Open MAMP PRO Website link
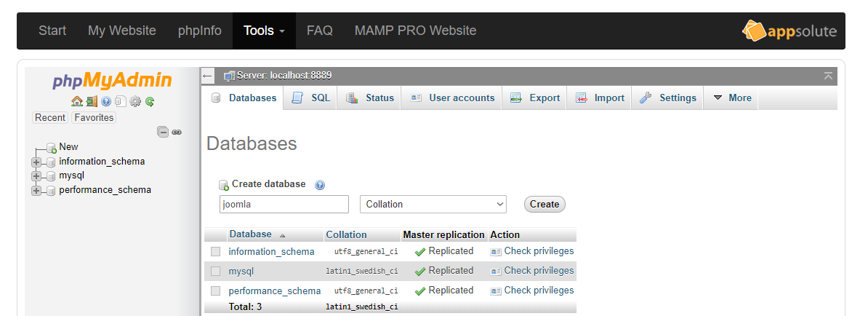This screenshot has width=868, height=316. (415, 31)
